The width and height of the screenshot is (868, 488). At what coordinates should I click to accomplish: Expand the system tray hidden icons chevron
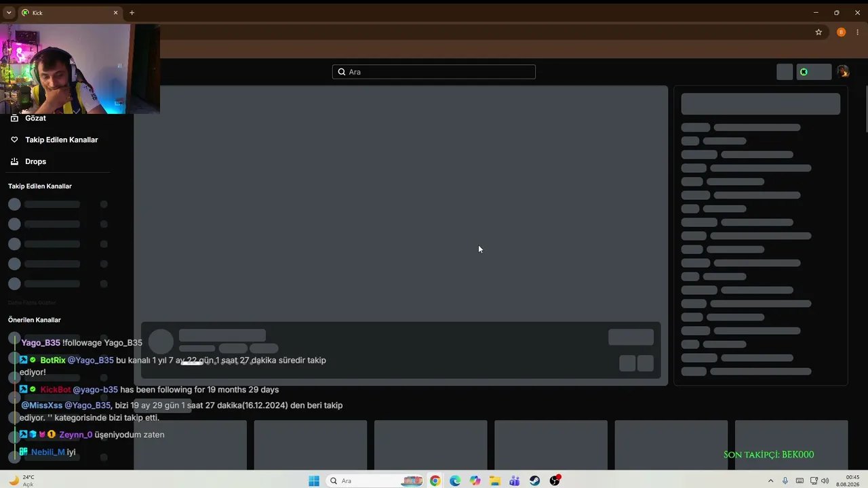pyautogui.click(x=770, y=481)
